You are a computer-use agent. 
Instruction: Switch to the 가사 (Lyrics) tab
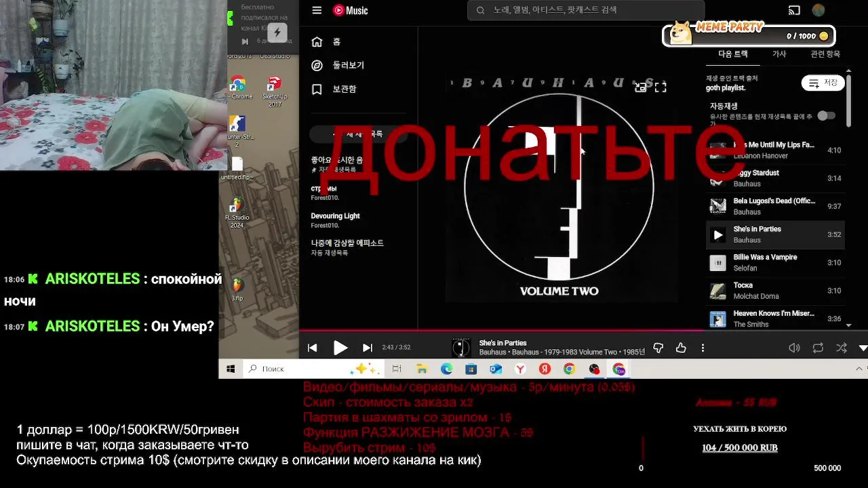[779, 54]
